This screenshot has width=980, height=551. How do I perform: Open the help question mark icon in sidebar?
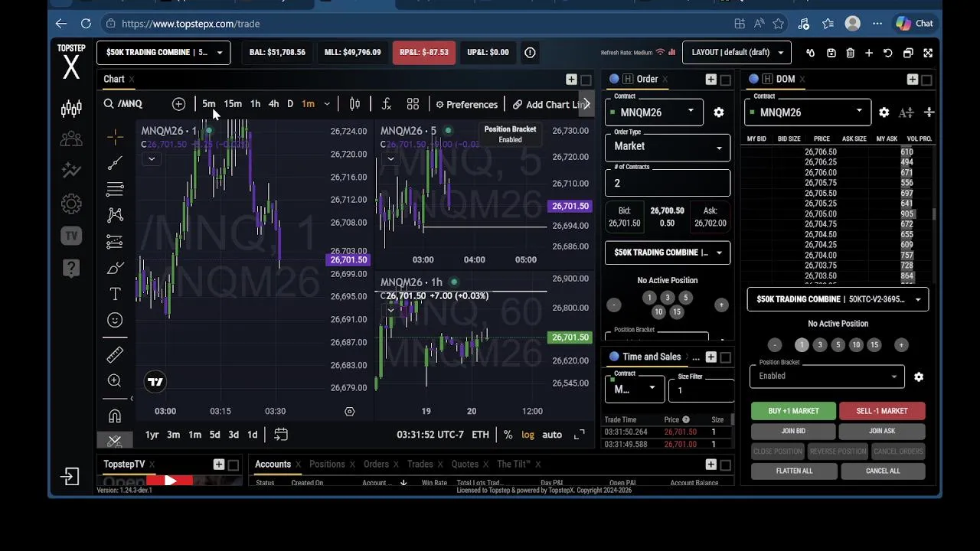pyautogui.click(x=71, y=268)
